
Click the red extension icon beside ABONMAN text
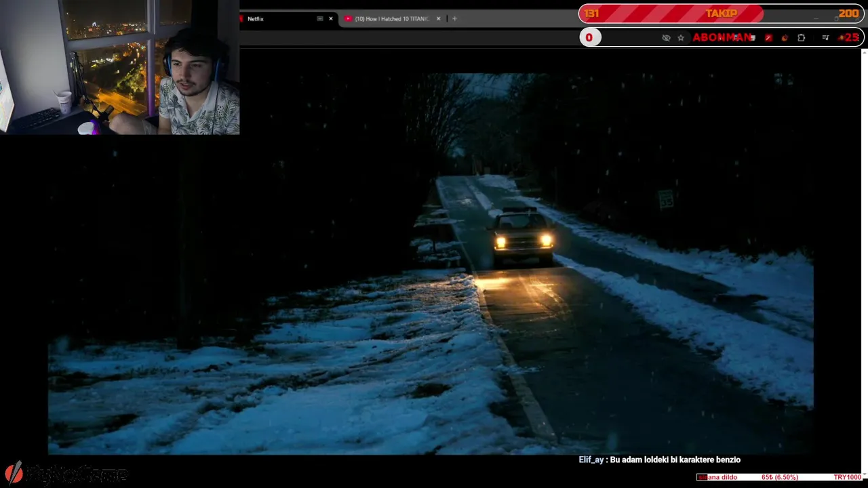(x=768, y=38)
